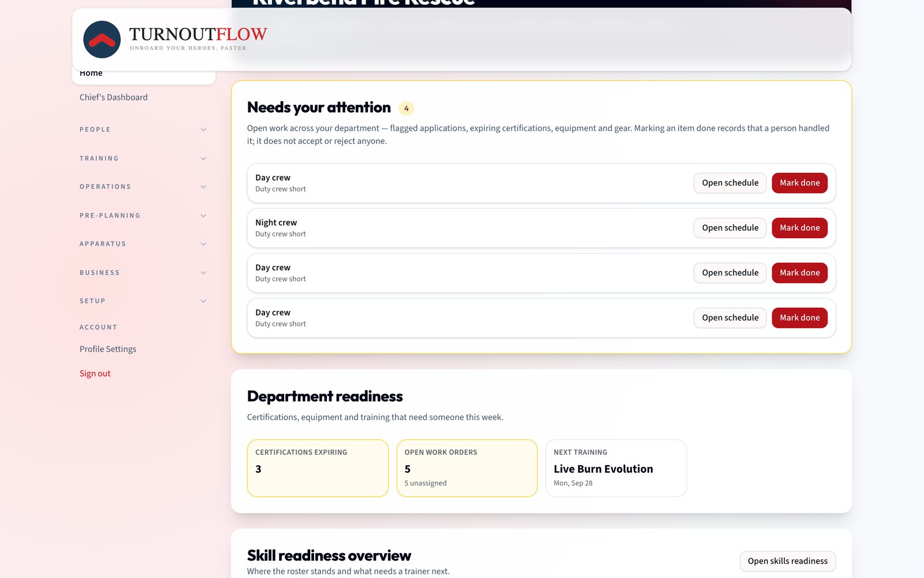The height and width of the screenshot is (578, 924).
Task: Unfold the Setup section chevron
Action: 203,301
